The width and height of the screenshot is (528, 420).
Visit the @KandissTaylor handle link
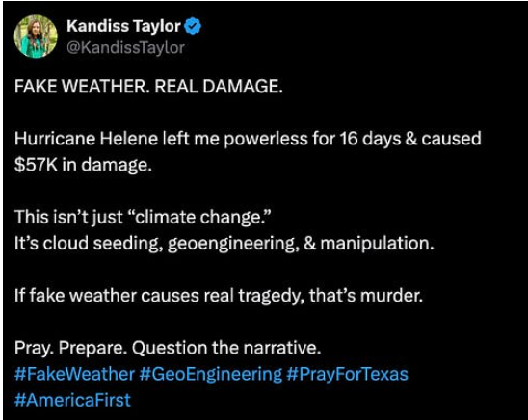125,48
